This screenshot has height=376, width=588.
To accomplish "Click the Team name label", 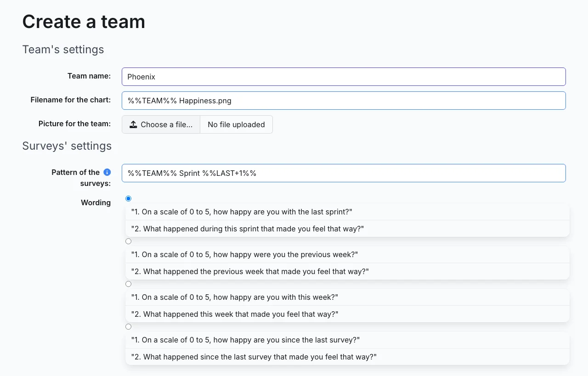I will click(x=89, y=76).
